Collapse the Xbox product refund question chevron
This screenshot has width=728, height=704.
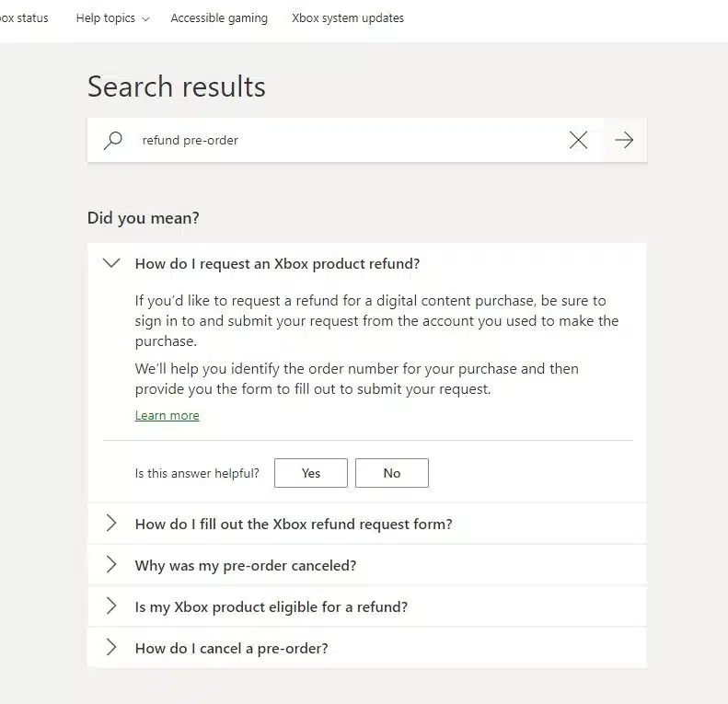pos(111,263)
